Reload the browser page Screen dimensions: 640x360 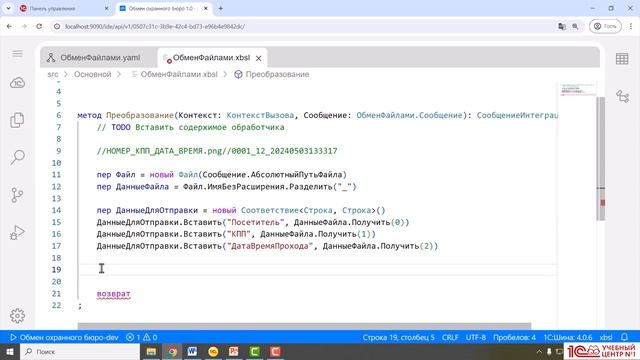(x=39, y=27)
